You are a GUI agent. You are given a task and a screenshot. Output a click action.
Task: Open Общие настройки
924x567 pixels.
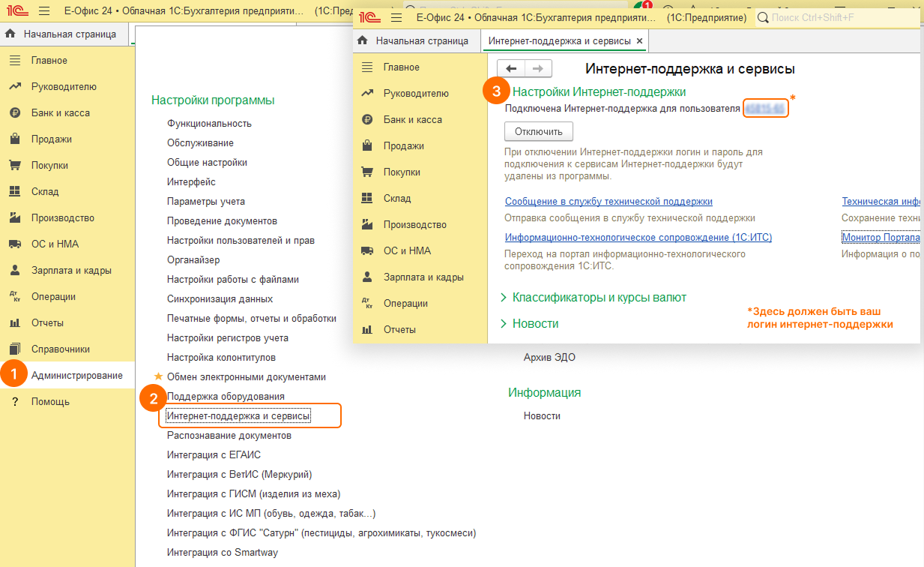click(x=207, y=163)
